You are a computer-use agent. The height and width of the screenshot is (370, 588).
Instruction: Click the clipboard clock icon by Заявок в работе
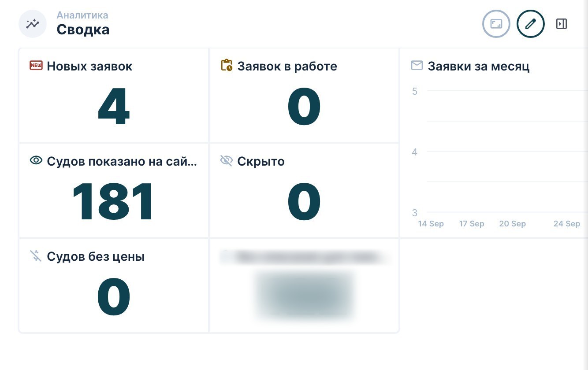227,65
